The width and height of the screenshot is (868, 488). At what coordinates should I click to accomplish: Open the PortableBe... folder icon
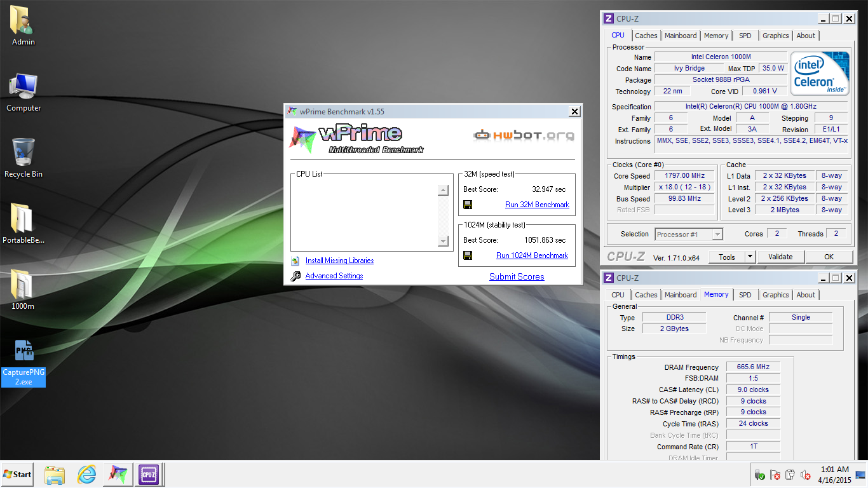(x=24, y=224)
